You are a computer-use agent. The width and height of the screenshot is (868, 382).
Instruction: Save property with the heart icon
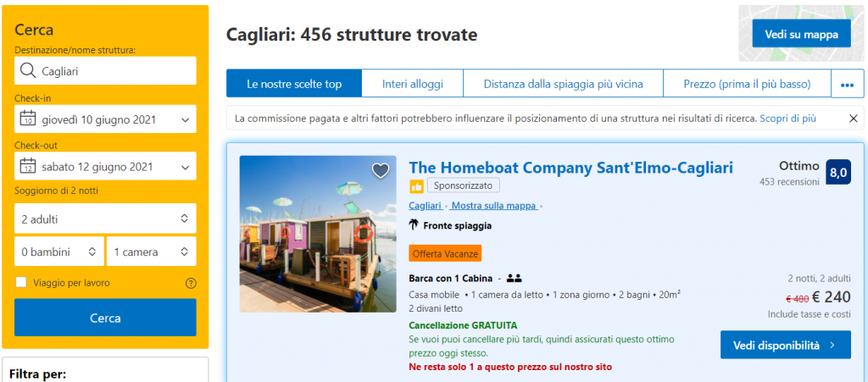click(x=381, y=171)
